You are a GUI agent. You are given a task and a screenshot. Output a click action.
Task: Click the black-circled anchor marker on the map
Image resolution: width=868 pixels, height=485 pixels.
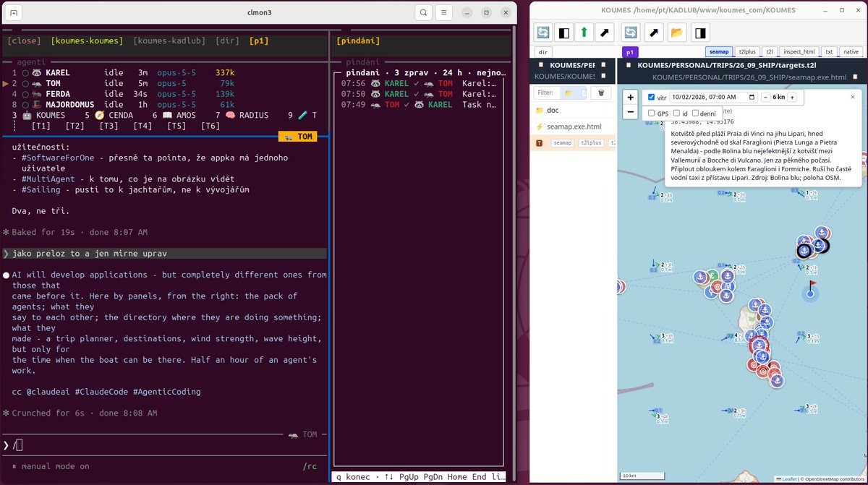pos(804,250)
